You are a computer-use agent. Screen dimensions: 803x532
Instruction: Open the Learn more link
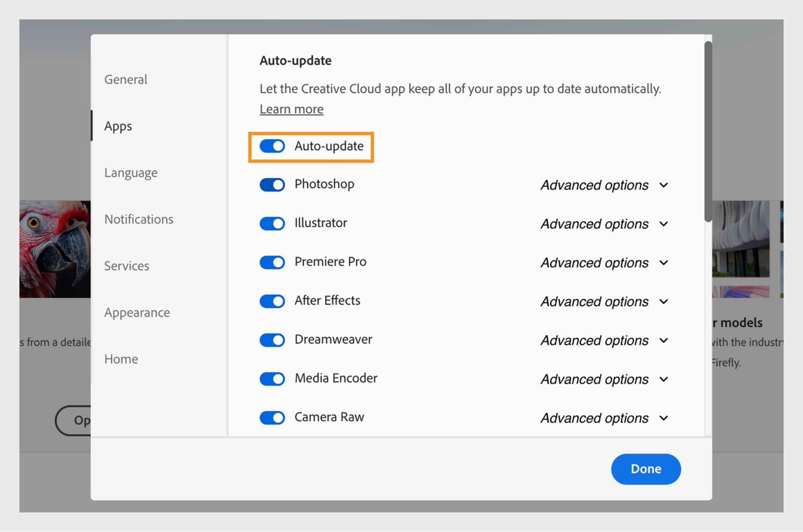(x=291, y=109)
